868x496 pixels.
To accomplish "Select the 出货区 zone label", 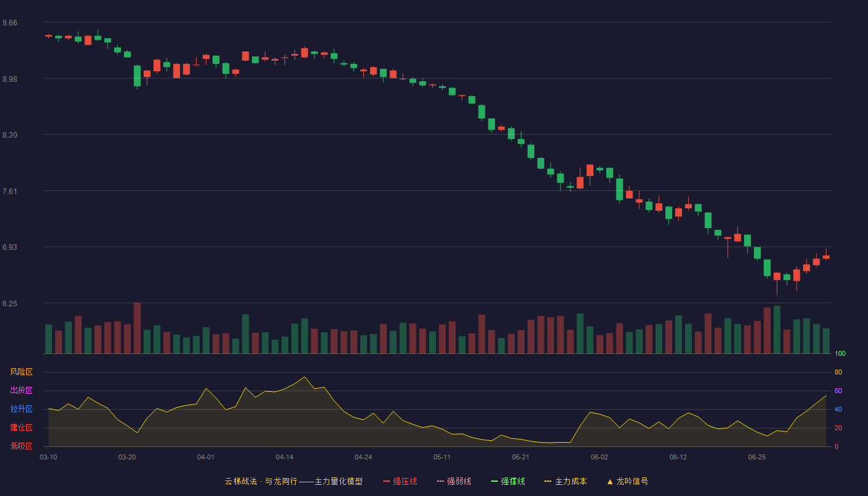I will pos(21,391).
